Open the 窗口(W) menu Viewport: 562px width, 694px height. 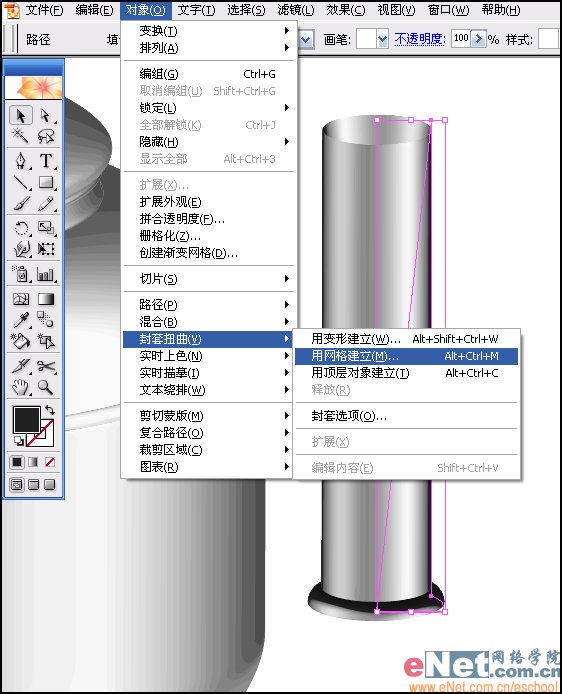click(448, 10)
